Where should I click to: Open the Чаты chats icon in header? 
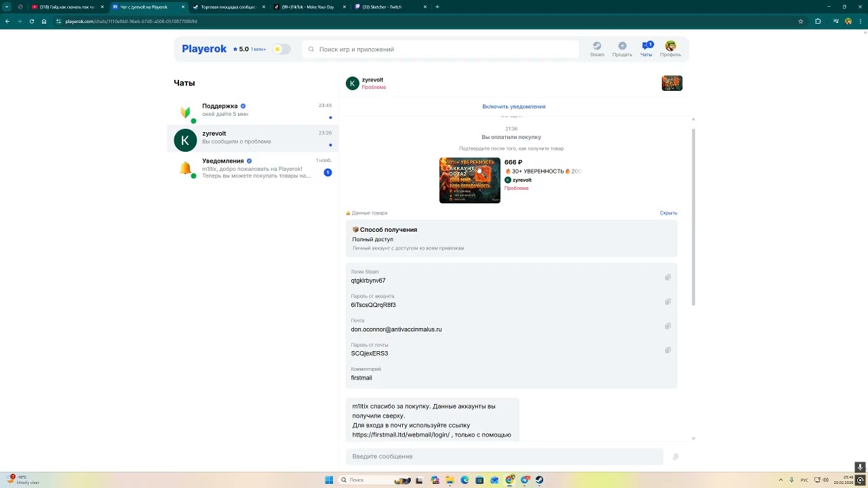[x=646, y=49]
